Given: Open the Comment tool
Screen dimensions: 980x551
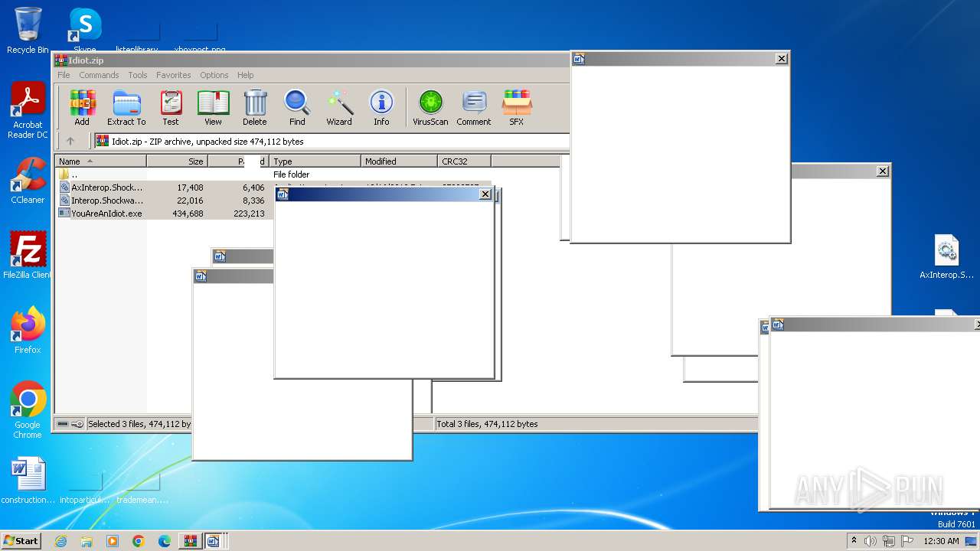Looking at the screenshot, I should pyautogui.click(x=474, y=107).
